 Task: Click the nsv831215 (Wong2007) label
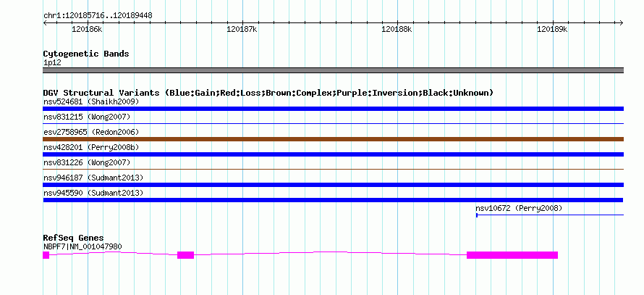click(x=87, y=117)
